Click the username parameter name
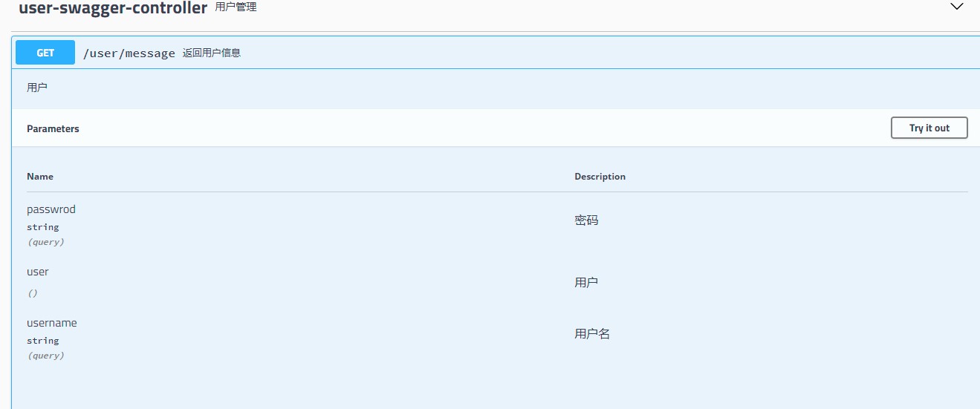The height and width of the screenshot is (409, 980). click(x=52, y=323)
